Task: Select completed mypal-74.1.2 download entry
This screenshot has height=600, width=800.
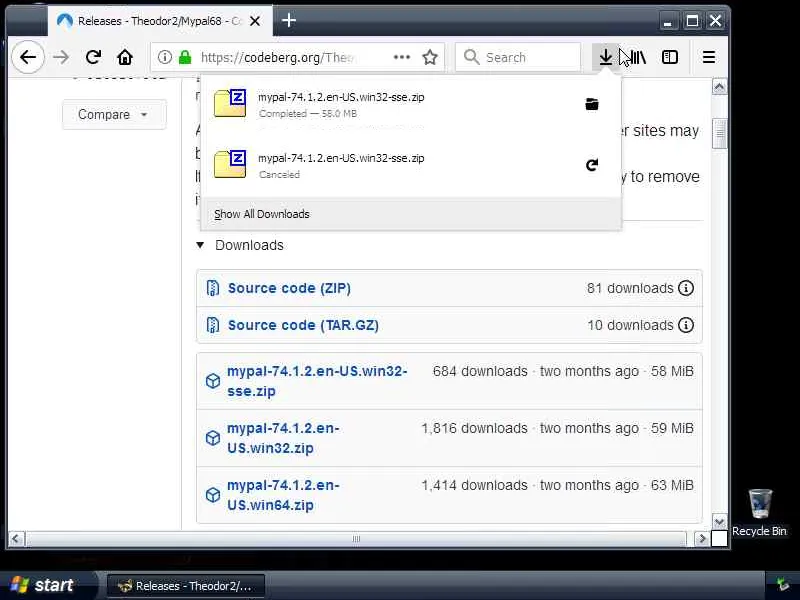Action: 411,104
